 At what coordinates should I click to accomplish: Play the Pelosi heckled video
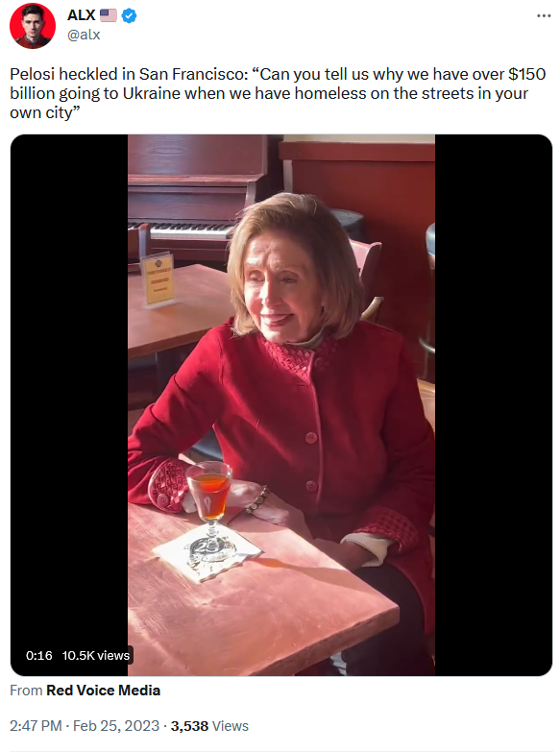pos(281,405)
